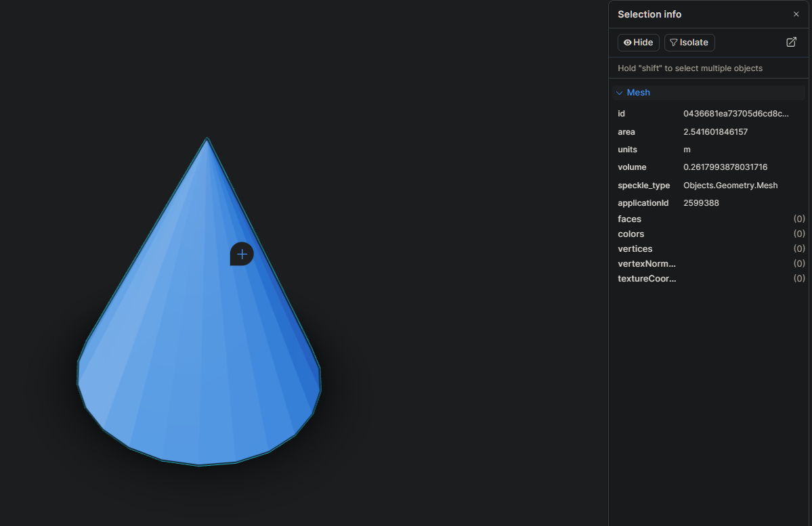Expand the faces property row
This screenshot has width=812, height=526.
pyautogui.click(x=629, y=219)
